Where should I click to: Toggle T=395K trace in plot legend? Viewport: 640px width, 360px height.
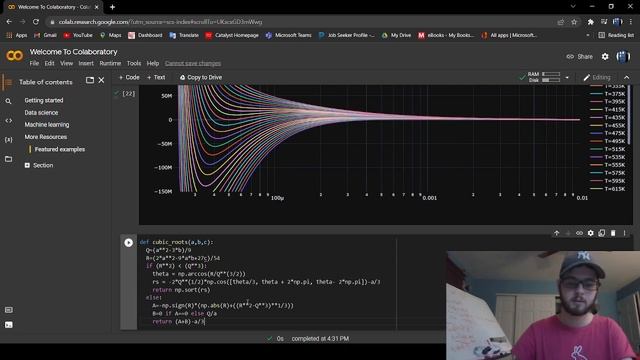[x=607, y=102]
